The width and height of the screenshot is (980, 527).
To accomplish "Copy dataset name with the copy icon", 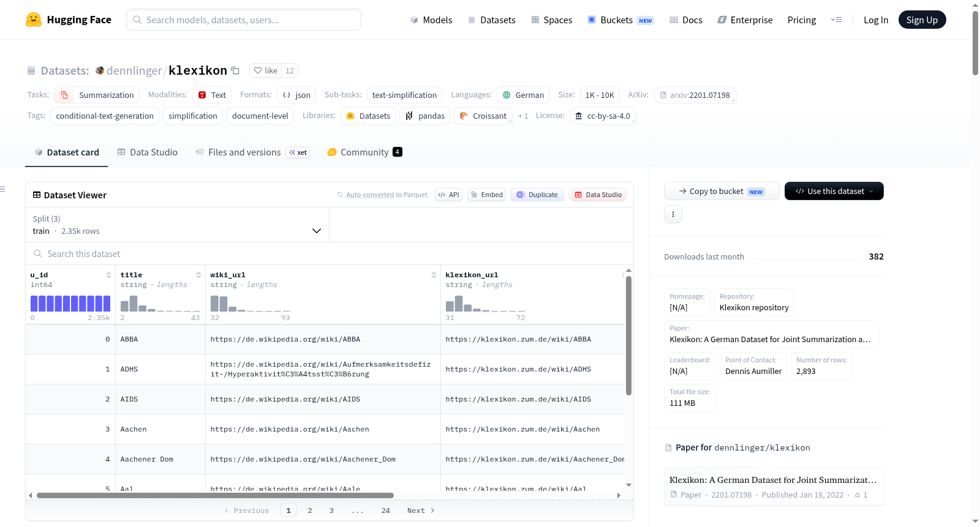I will (x=235, y=70).
